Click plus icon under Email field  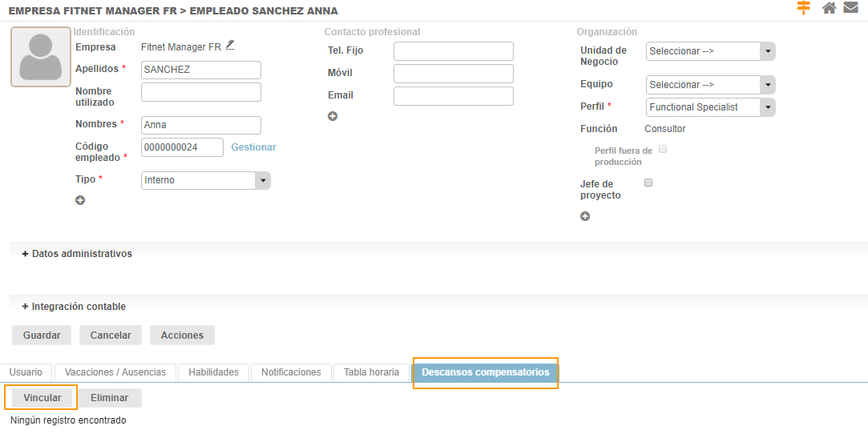click(333, 116)
